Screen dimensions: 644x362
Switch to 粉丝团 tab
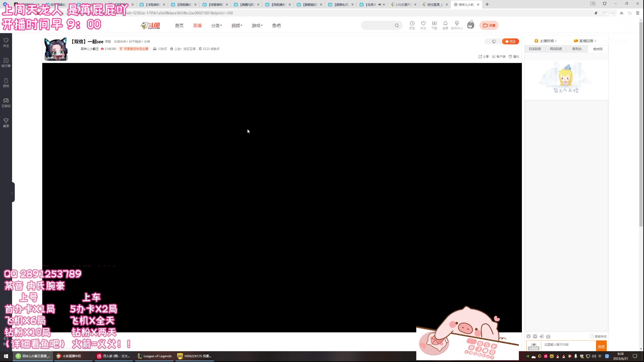[598, 49]
